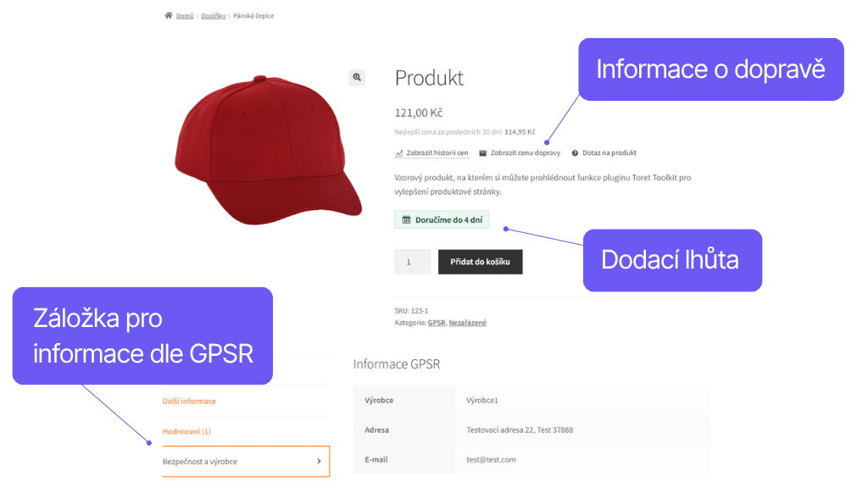
Task: Open Dotaz na produkt link
Action: [x=609, y=153]
